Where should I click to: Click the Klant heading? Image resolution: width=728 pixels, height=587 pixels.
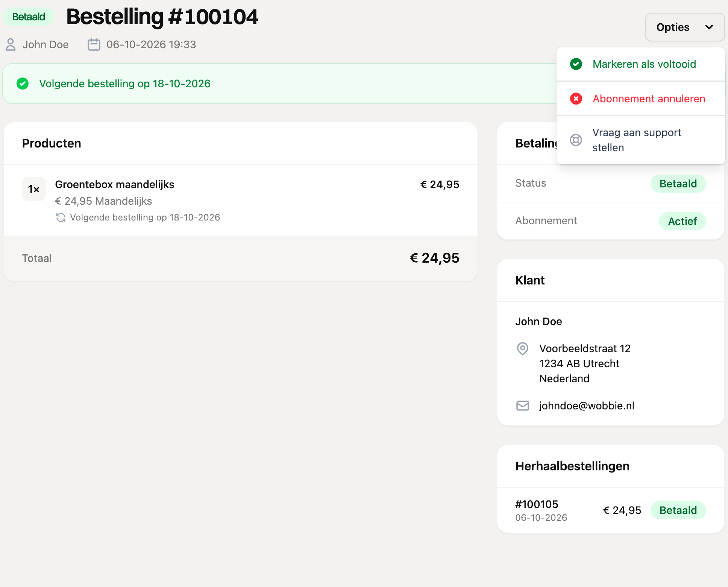[530, 280]
